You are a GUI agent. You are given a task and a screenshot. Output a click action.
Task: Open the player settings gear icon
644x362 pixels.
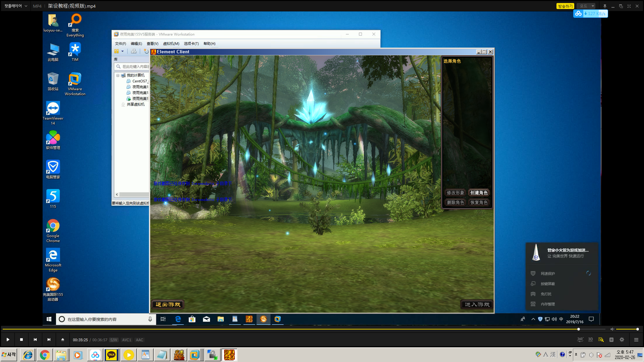(622, 340)
